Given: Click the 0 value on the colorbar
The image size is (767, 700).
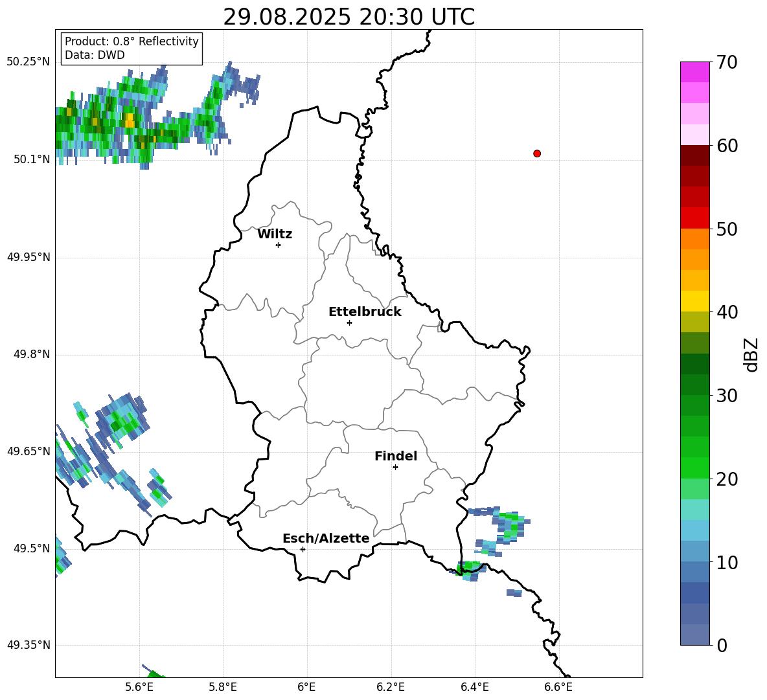Looking at the screenshot, I should point(722,645).
